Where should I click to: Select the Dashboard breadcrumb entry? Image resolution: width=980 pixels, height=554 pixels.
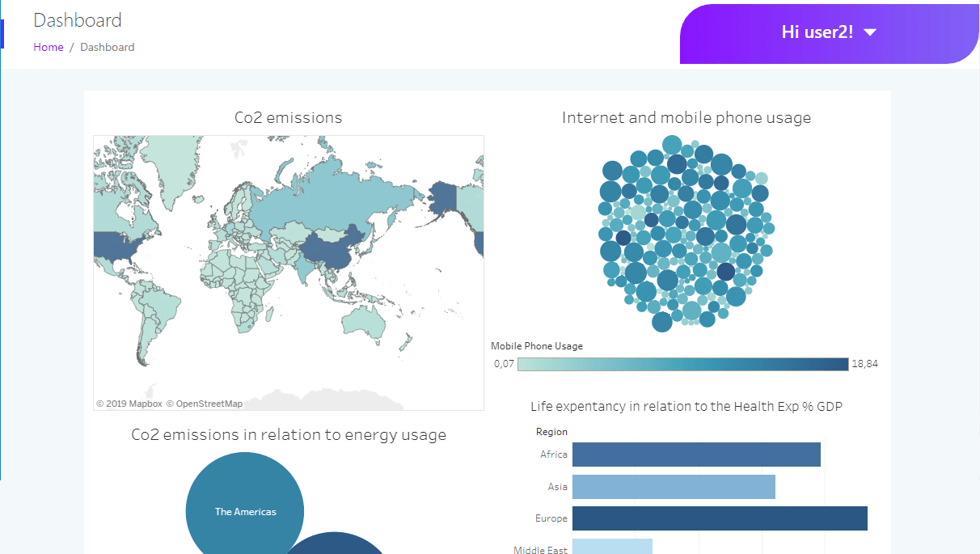click(107, 47)
